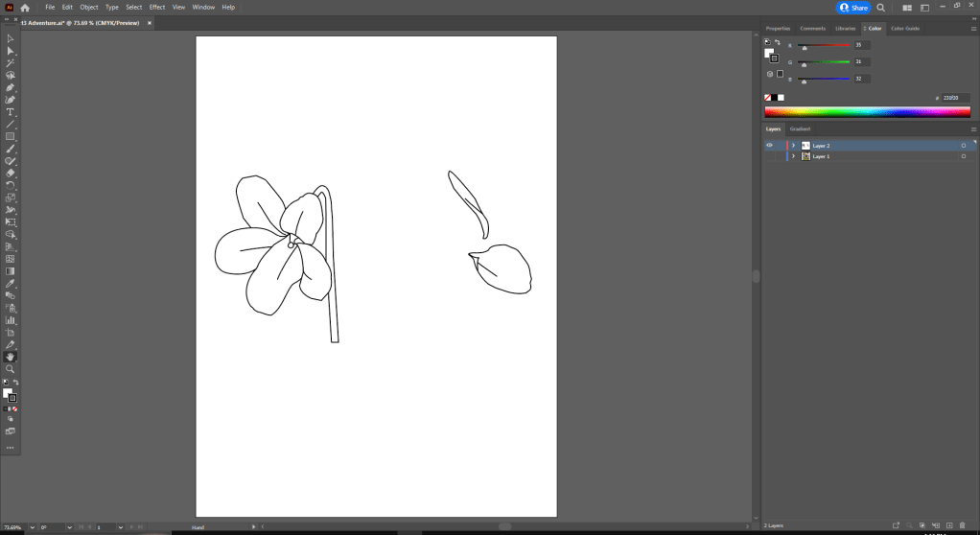
Task: Switch to the Properties panel tab
Action: [778, 29]
